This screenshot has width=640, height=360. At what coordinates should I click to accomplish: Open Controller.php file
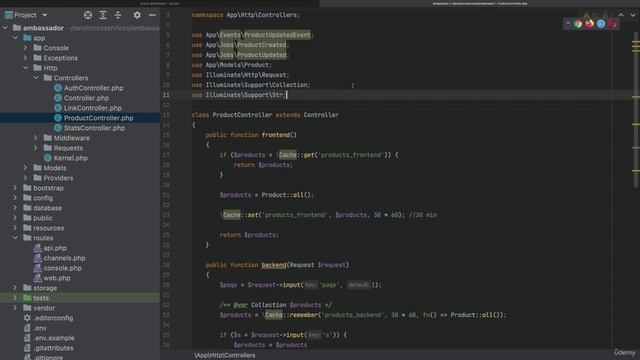pyautogui.click(x=86, y=98)
